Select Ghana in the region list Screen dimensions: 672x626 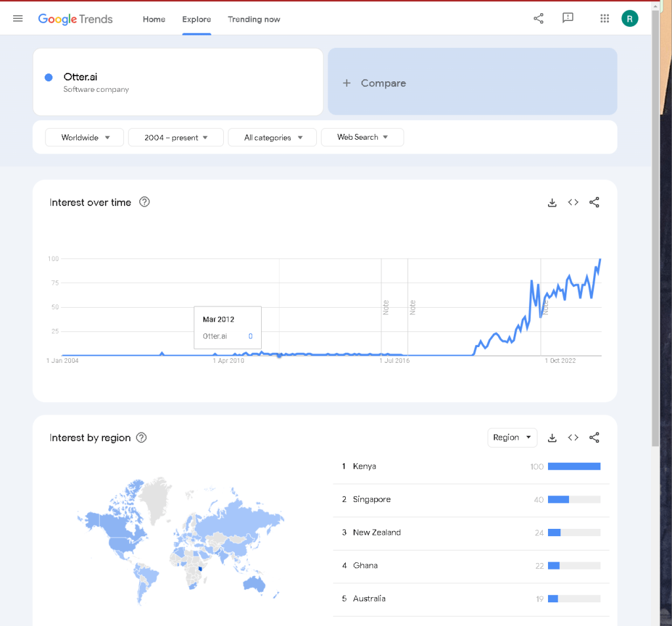coord(365,565)
